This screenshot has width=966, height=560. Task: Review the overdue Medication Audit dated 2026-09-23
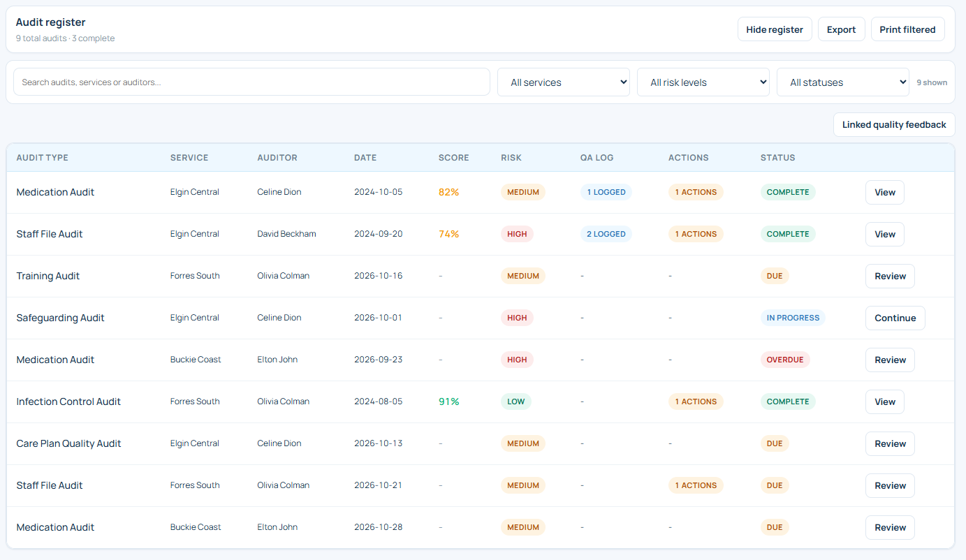point(890,360)
